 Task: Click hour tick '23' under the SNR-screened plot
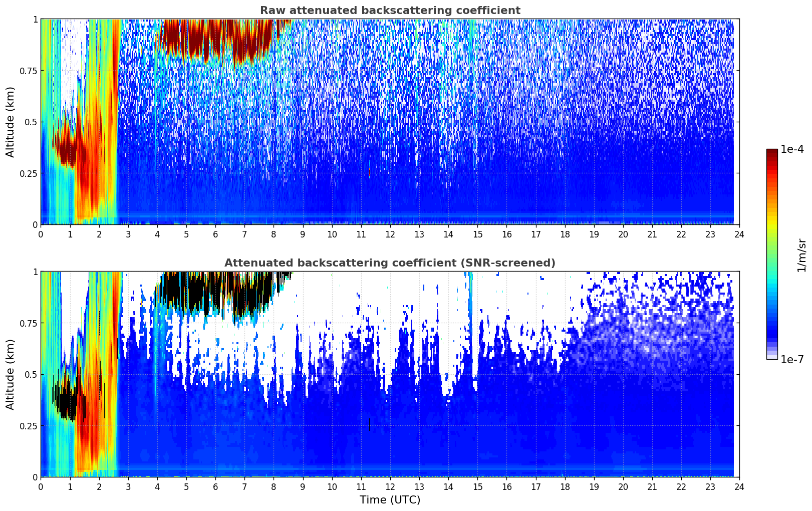click(710, 486)
